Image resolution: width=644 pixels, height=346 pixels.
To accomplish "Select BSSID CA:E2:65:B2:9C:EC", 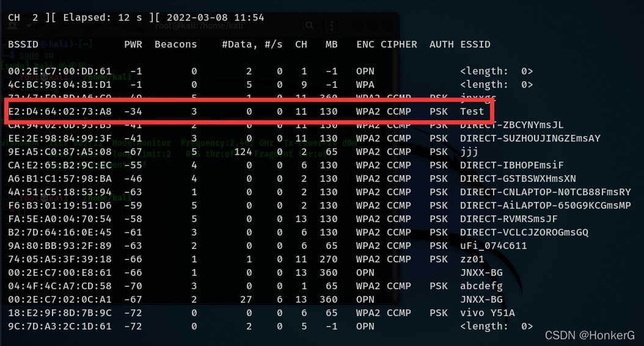I will coord(59,165).
